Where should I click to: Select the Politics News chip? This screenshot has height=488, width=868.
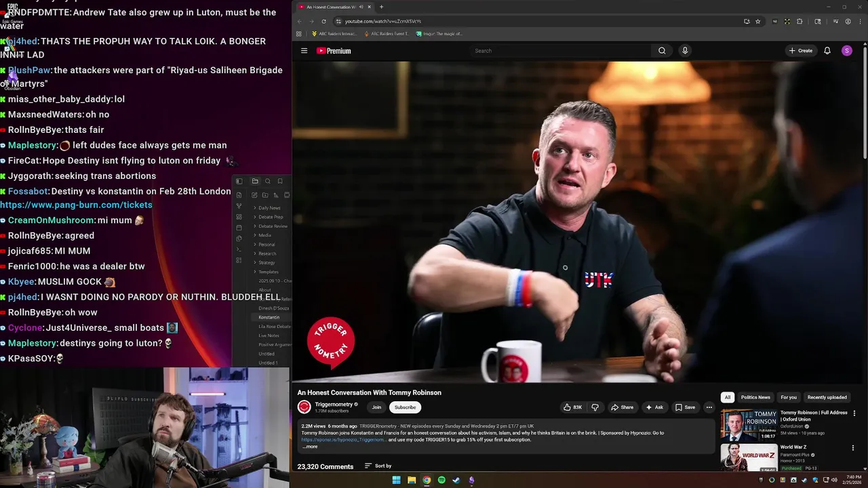click(x=755, y=397)
